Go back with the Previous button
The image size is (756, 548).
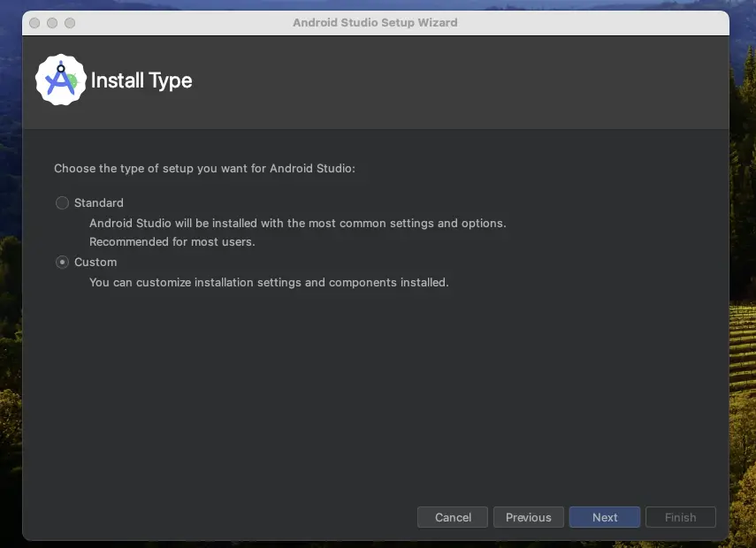click(x=529, y=517)
